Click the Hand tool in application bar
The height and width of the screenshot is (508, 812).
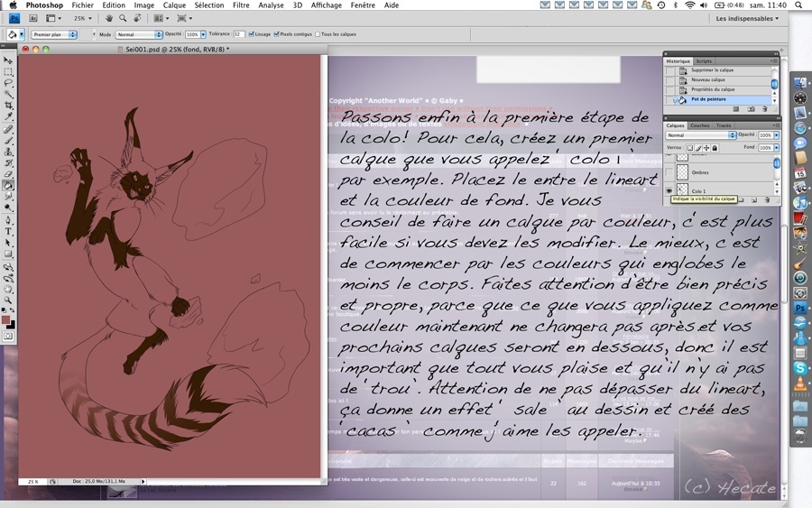point(109,18)
